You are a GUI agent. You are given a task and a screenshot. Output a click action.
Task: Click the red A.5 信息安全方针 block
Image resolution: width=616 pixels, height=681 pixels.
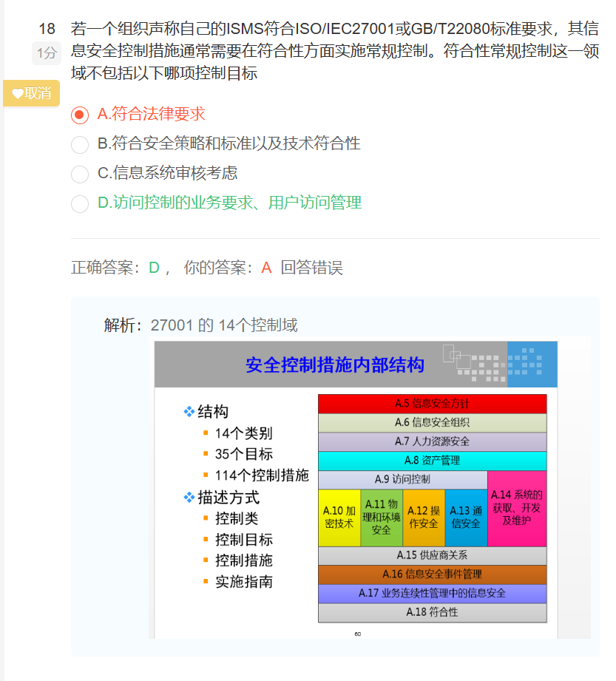click(432, 404)
